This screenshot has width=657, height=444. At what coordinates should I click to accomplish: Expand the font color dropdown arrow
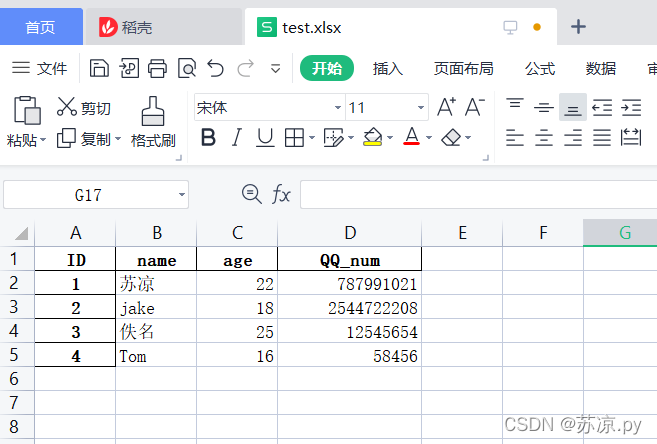click(429, 137)
